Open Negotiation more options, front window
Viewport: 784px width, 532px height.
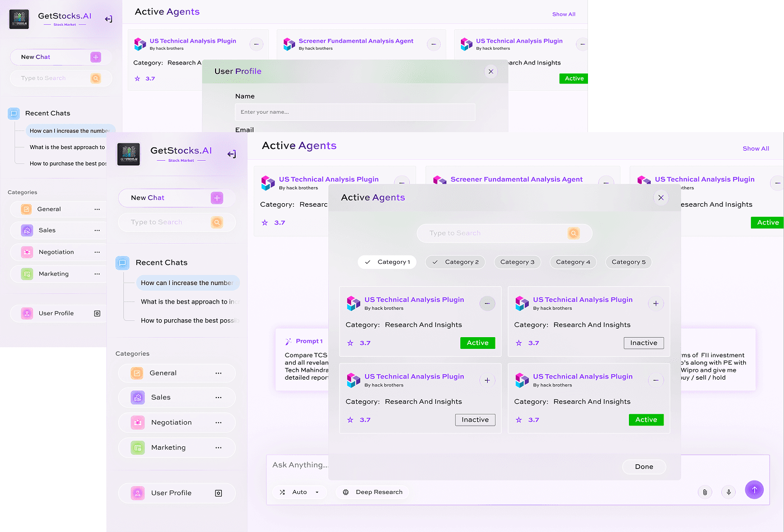click(218, 422)
